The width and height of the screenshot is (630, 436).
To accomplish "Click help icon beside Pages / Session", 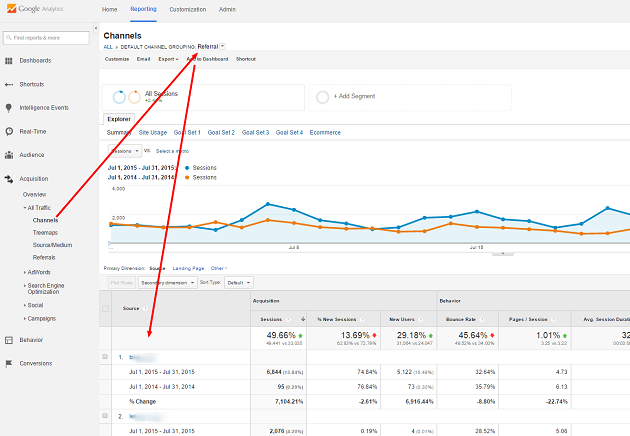I will click(553, 319).
